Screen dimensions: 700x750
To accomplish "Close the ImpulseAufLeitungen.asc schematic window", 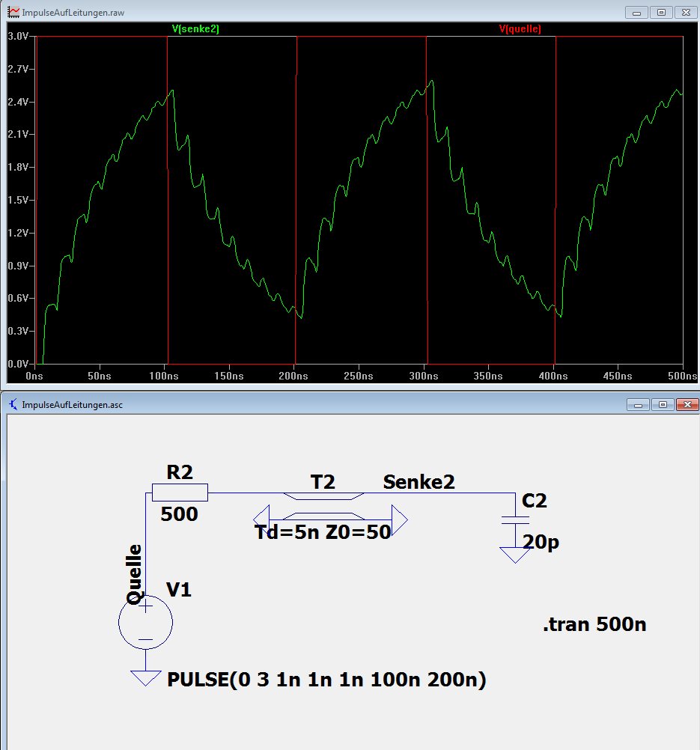I will point(687,405).
